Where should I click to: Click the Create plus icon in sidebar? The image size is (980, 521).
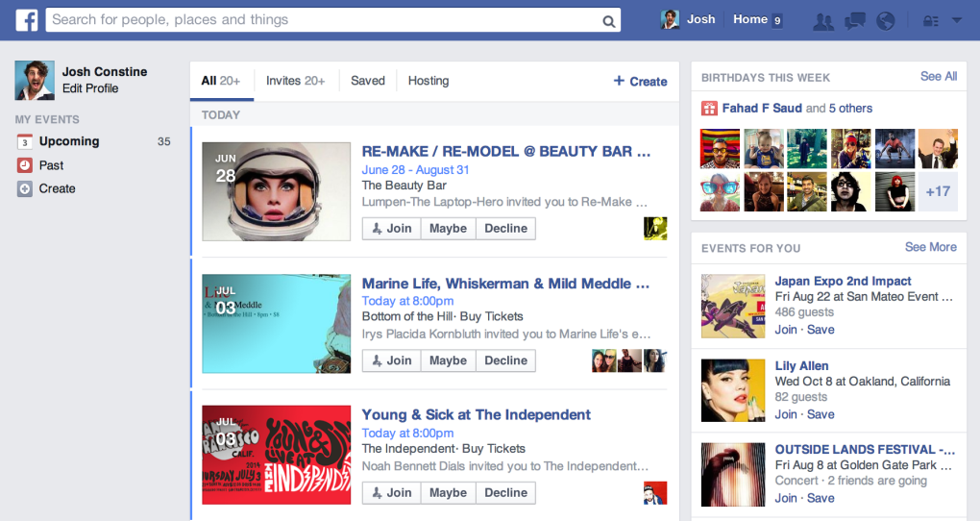(x=24, y=188)
